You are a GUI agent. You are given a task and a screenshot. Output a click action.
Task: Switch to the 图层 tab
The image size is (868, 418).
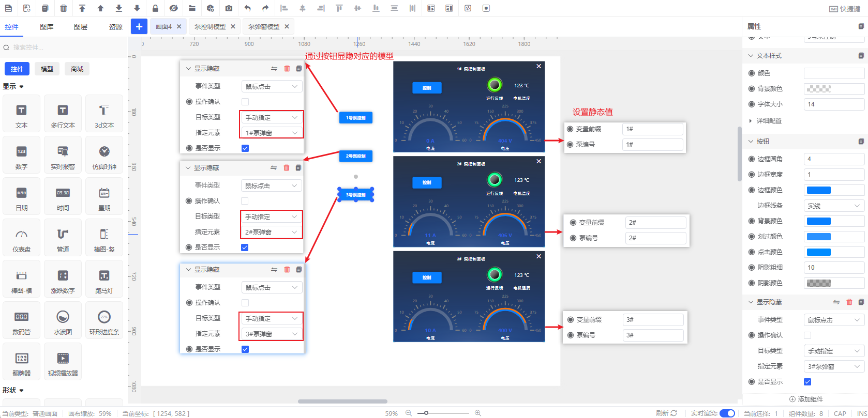tap(81, 27)
